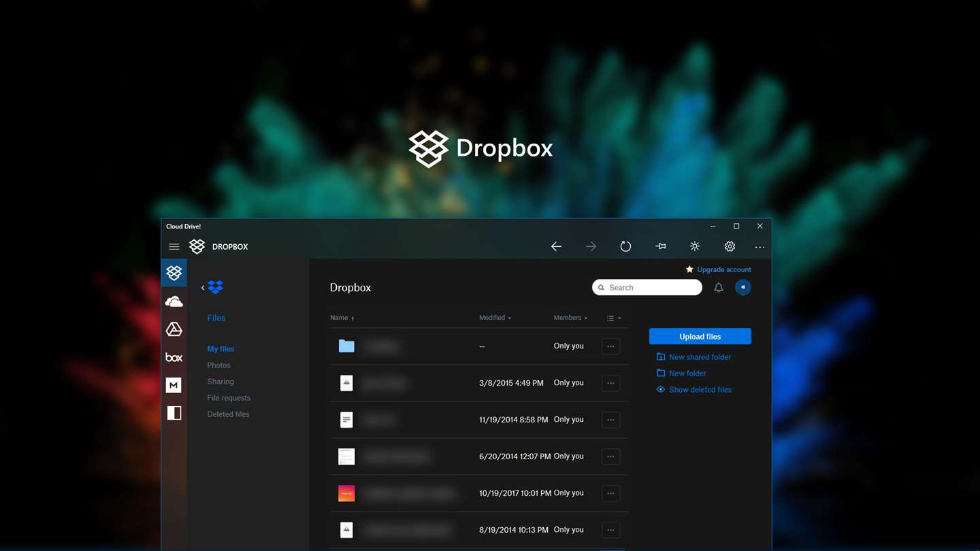Focus the Search field
Viewport: 980px width, 551px height.
click(647, 288)
